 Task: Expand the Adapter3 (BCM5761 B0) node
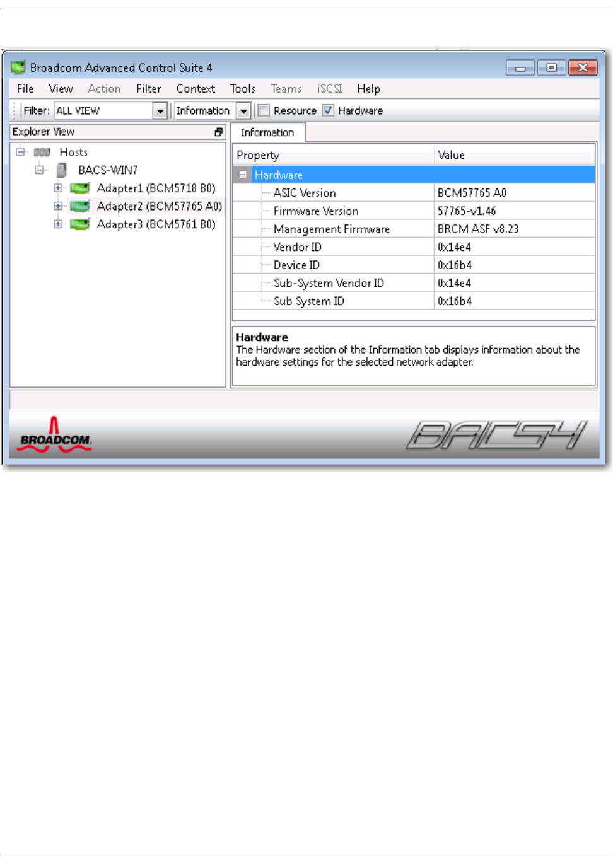(58, 224)
